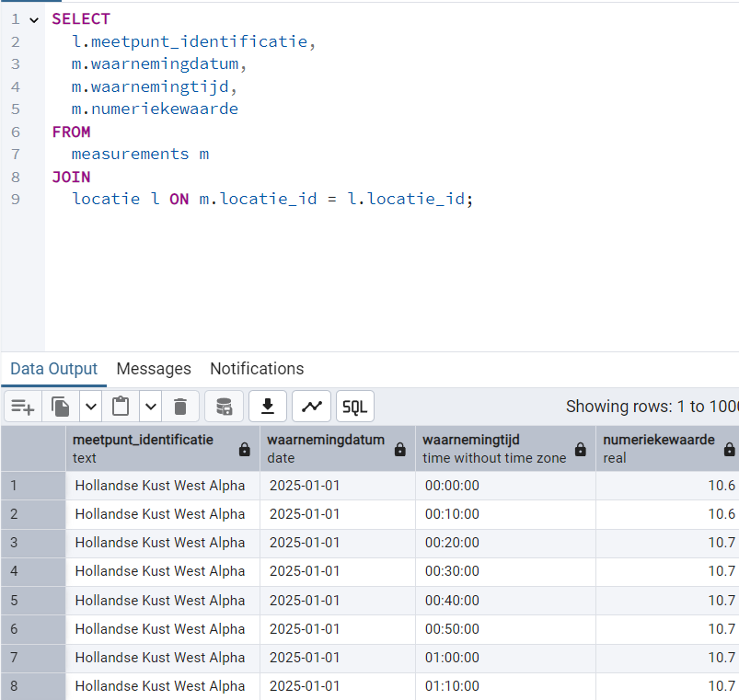Click l.meetpunt_identificatie in query editor
This screenshot has width=739, height=700.
(190, 41)
